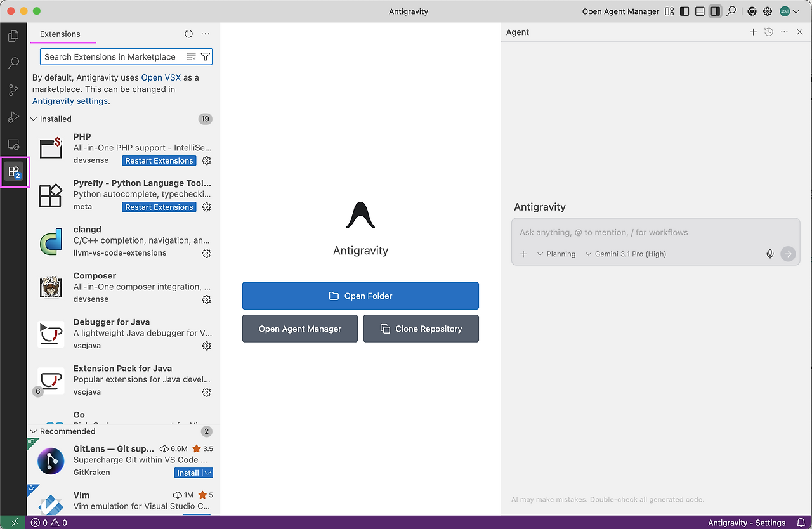
Task: Select the Debugger for Java extension
Action: [x=124, y=334]
